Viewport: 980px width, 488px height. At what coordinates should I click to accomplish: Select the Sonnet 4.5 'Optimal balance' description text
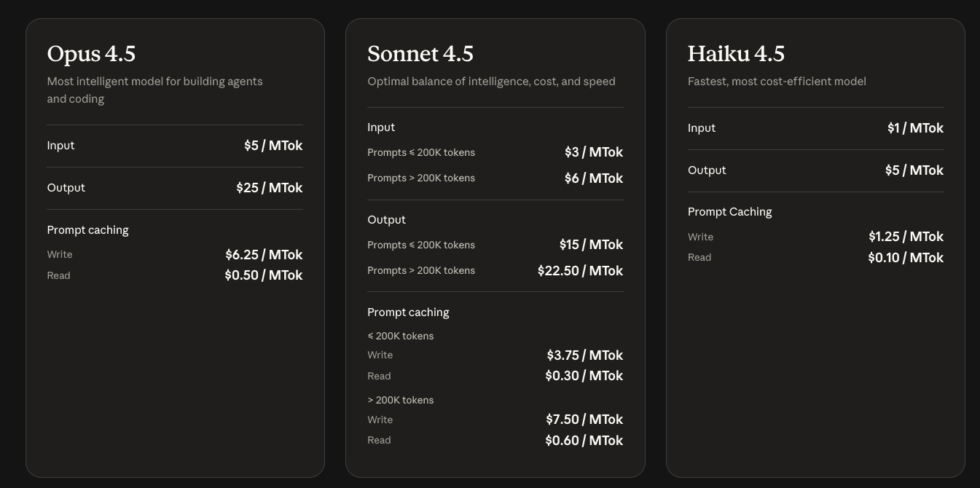click(491, 82)
